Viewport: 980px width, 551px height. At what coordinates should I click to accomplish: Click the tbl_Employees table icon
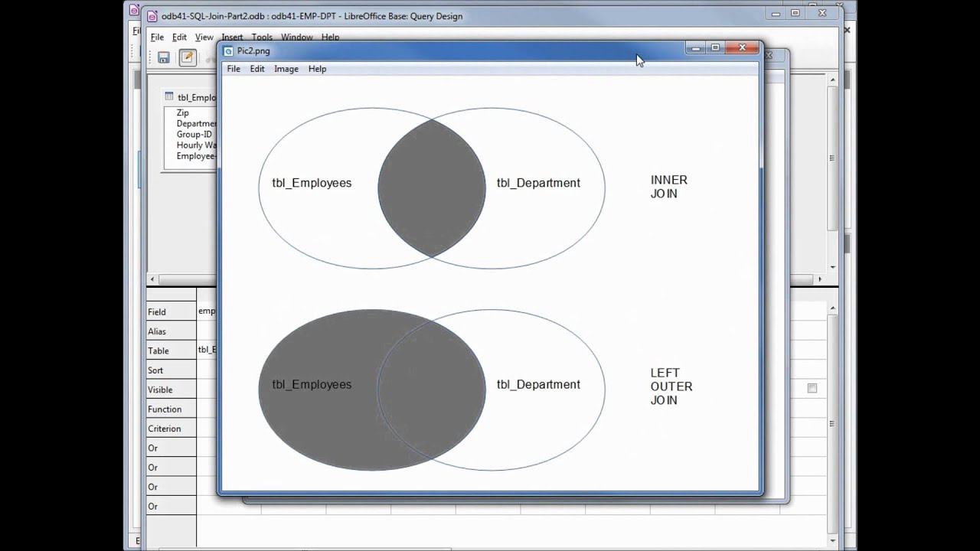[x=169, y=96]
